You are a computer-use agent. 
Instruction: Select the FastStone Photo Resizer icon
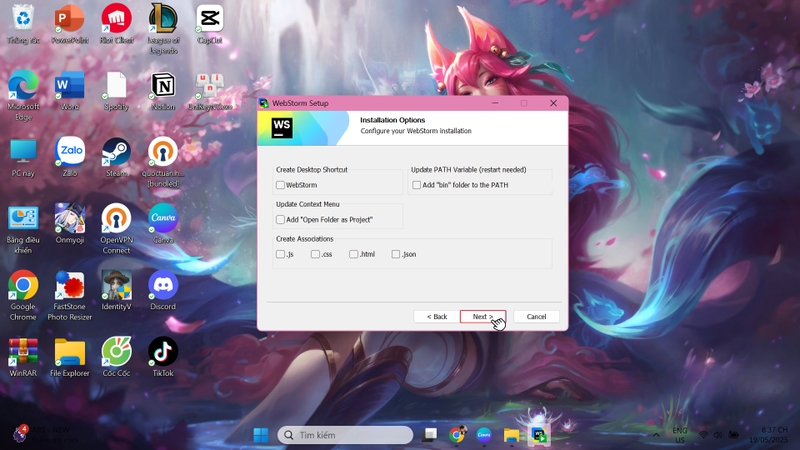pos(70,295)
